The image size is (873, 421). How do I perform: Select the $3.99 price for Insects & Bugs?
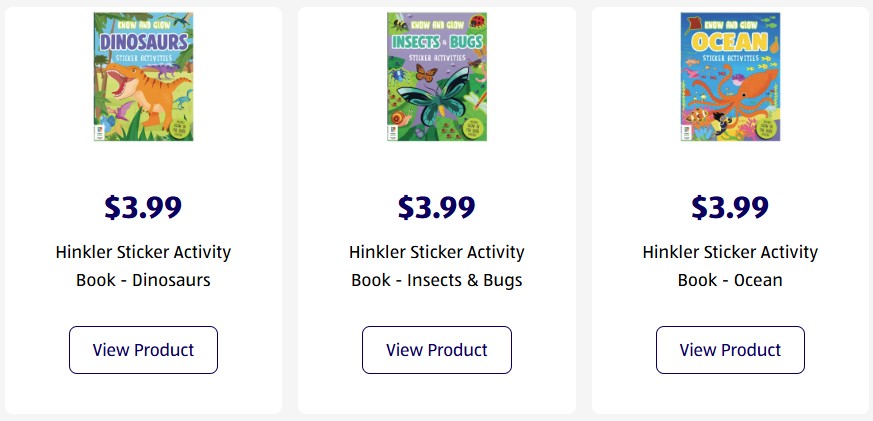coord(436,207)
